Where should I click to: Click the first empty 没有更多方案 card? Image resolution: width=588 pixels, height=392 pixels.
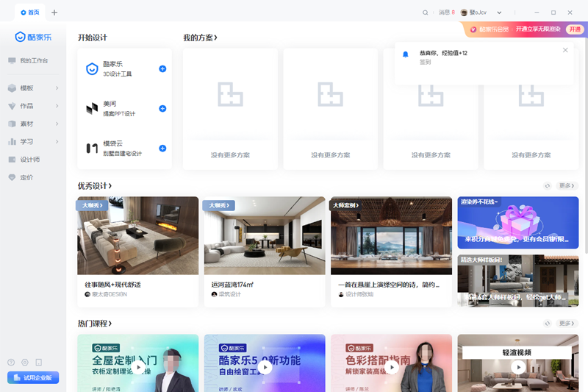coord(230,109)
